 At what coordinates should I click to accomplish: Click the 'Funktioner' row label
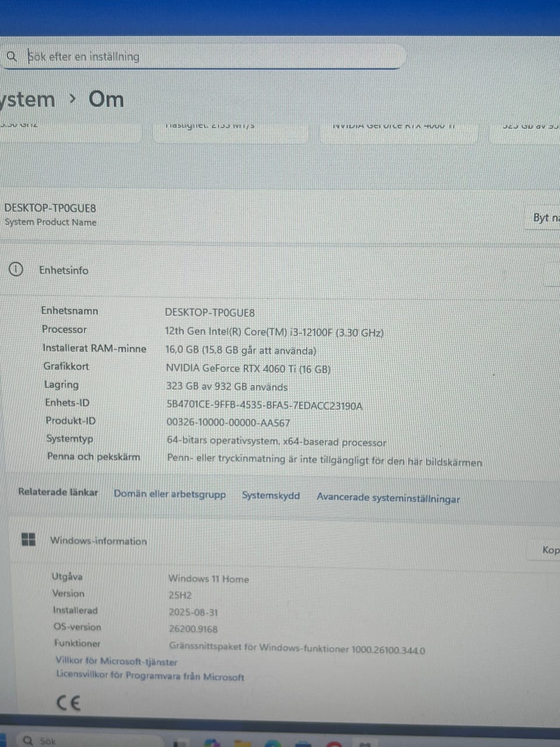(77, 643)
